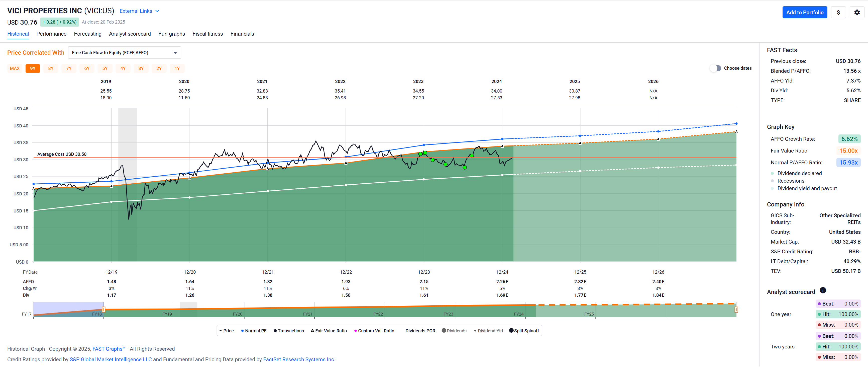Toggle Price line in chart legend

227,331
